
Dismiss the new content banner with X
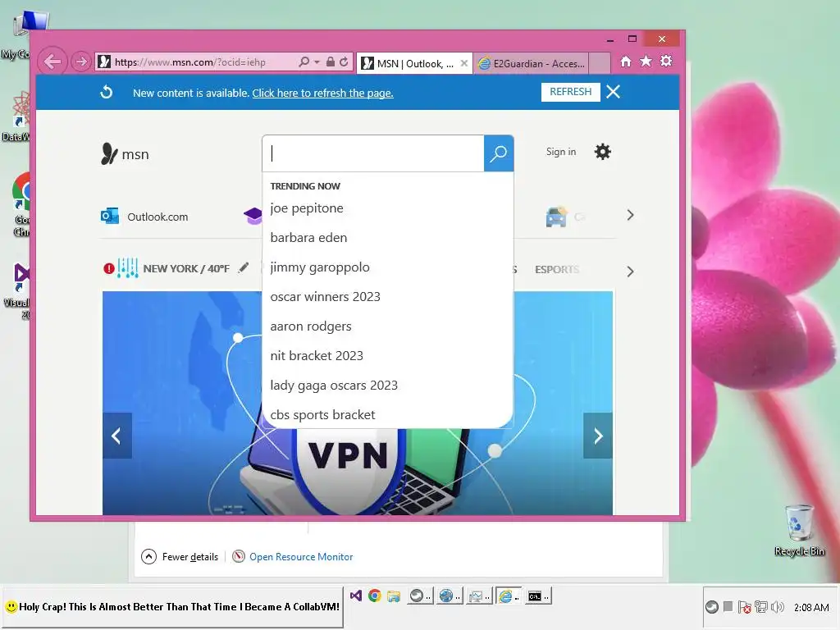click(x=614, y=92)
